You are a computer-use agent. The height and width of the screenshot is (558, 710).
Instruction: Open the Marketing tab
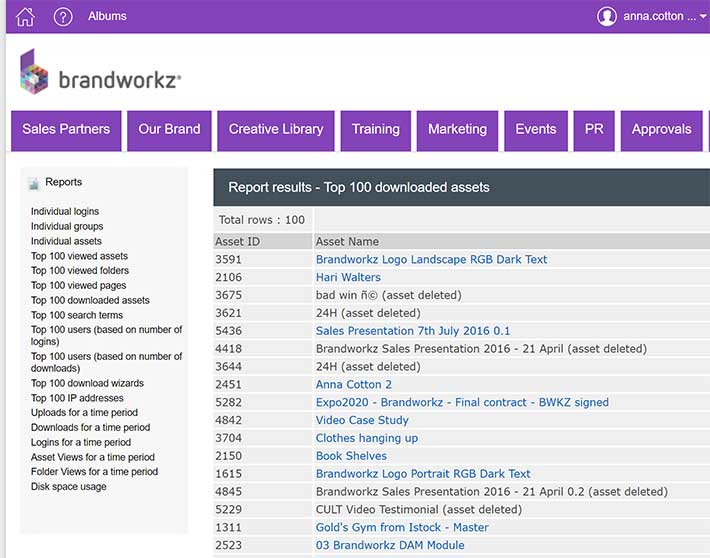pos(457,130)
